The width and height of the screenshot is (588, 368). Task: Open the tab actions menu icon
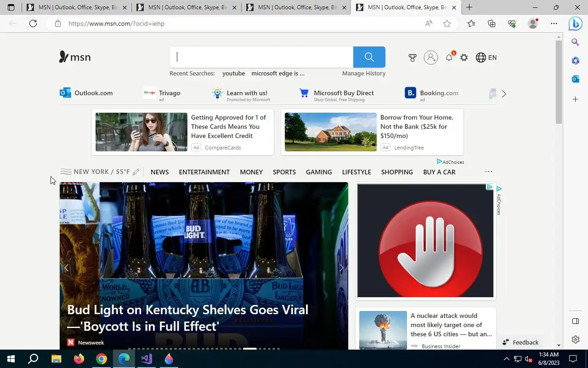pos(11,7)
